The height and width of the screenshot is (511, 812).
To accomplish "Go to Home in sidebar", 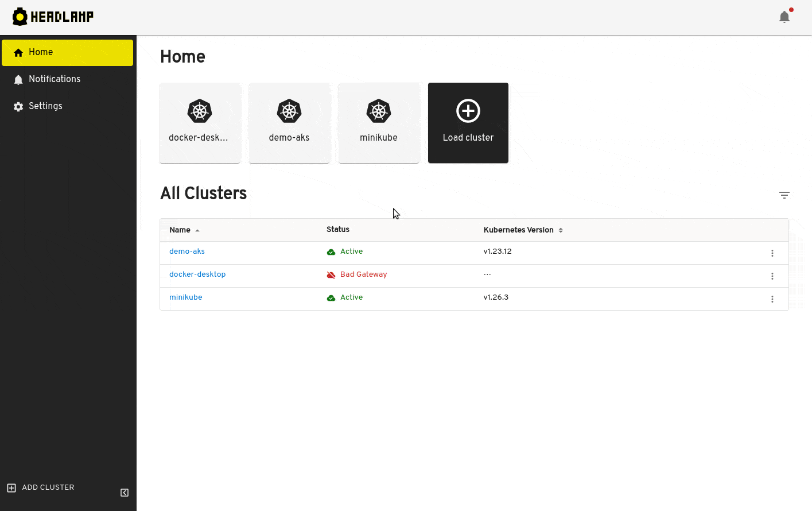I will 68,52.
